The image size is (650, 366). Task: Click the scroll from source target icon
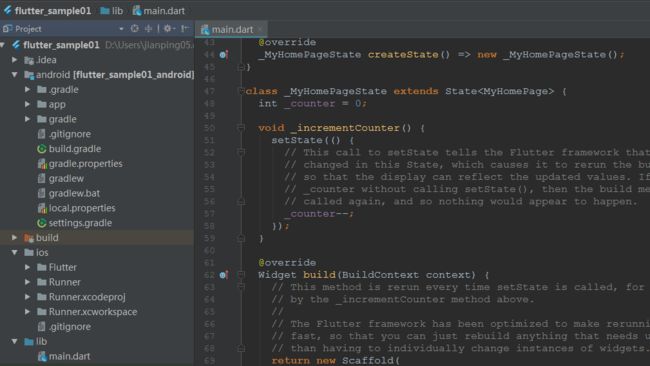coord(134,29)
